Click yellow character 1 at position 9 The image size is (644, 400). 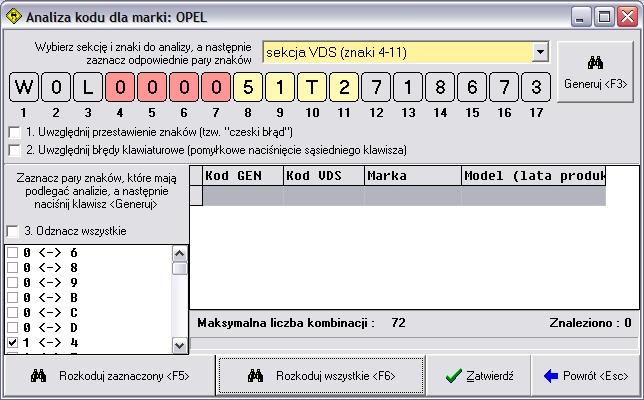(x=280, y=87)
